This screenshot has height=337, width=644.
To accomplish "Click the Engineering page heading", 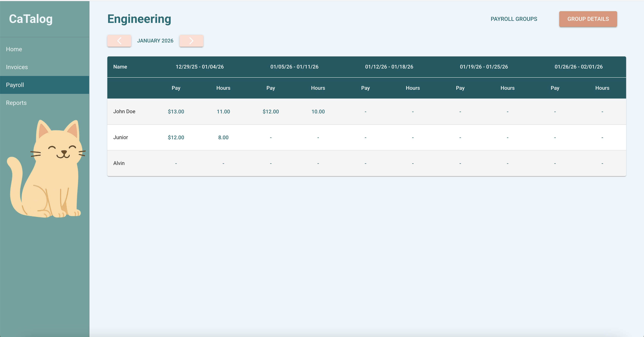I will coord(139,19).
